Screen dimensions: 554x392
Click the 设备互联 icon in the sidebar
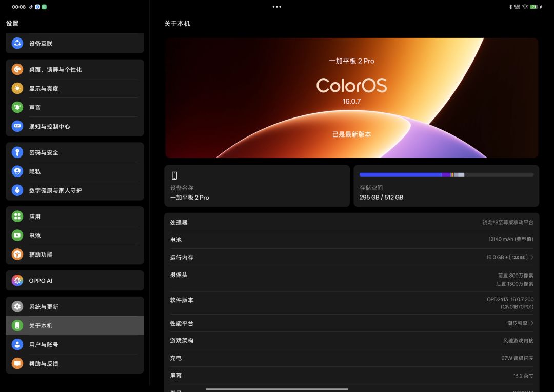(17, 43)
